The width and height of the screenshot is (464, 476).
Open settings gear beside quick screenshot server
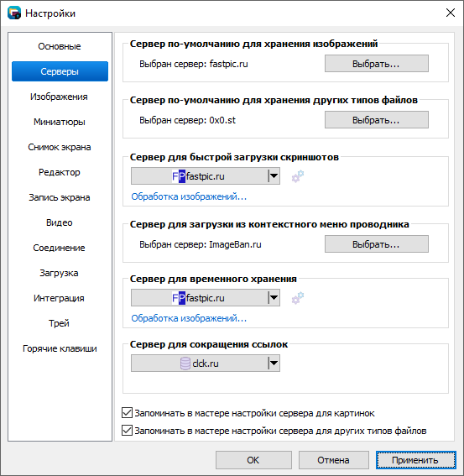(x=298, y=176)
